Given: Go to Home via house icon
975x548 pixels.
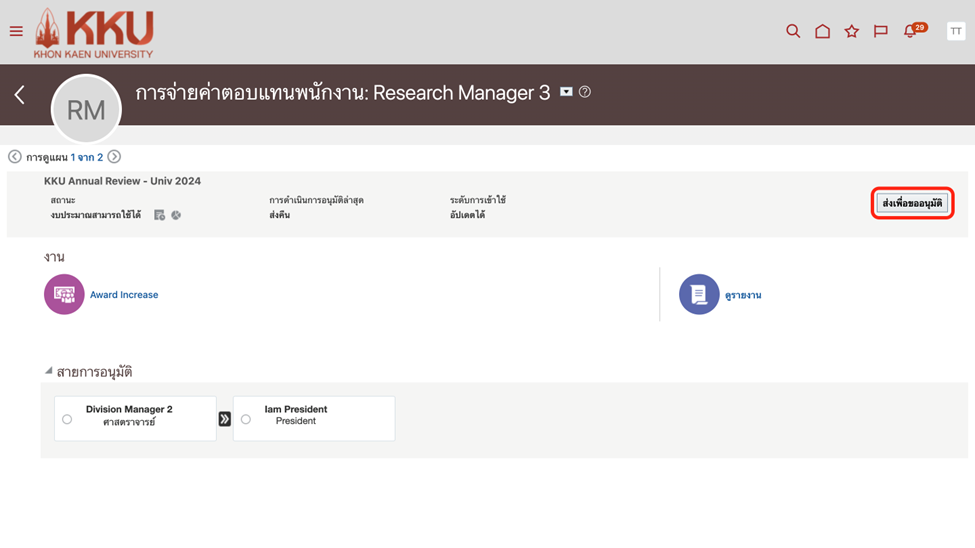Looking at the screenshot, I should point(822,31).
